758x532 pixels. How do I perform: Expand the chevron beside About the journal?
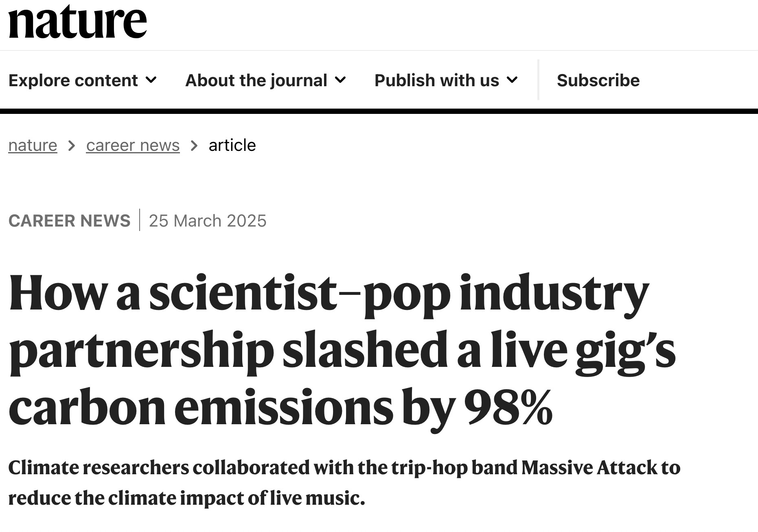click(x=340, y=80)
